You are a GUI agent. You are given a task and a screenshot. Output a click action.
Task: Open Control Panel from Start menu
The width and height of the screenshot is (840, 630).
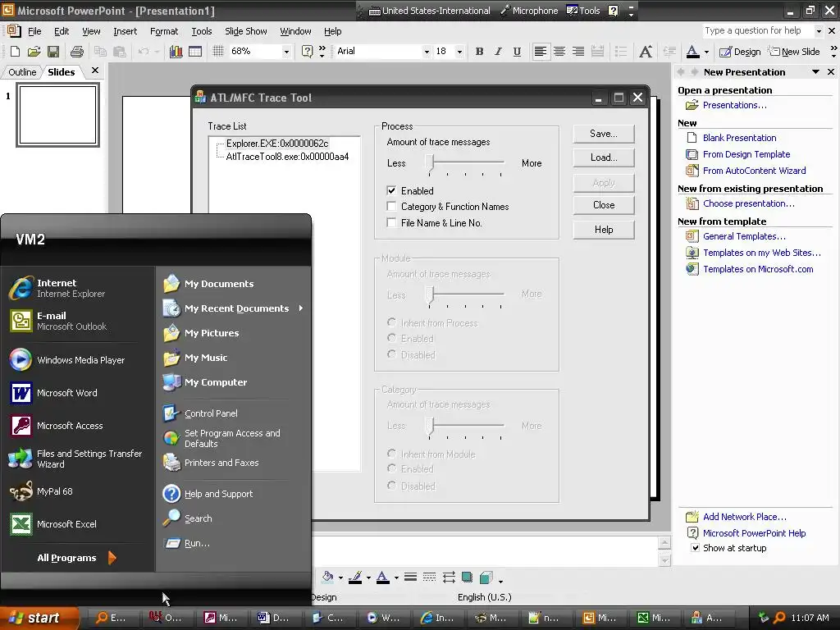pos(211,413)
